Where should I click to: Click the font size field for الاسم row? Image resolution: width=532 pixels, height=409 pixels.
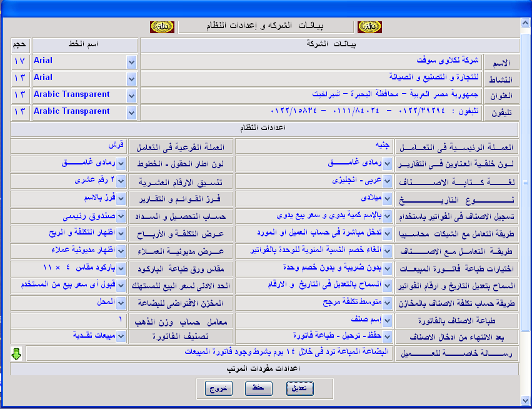click(20, 62)
